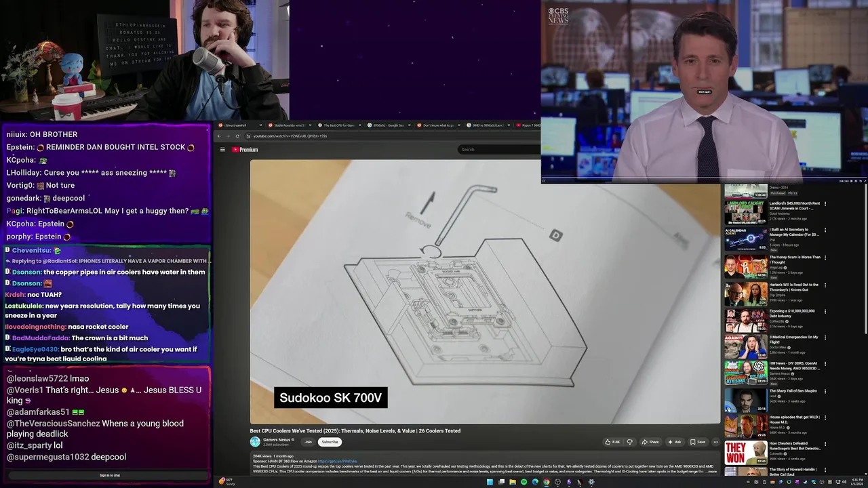Reload the page with the refresh icon
Image resolution: width=868 pixels, height=488 pixels.
pos(237,136)
